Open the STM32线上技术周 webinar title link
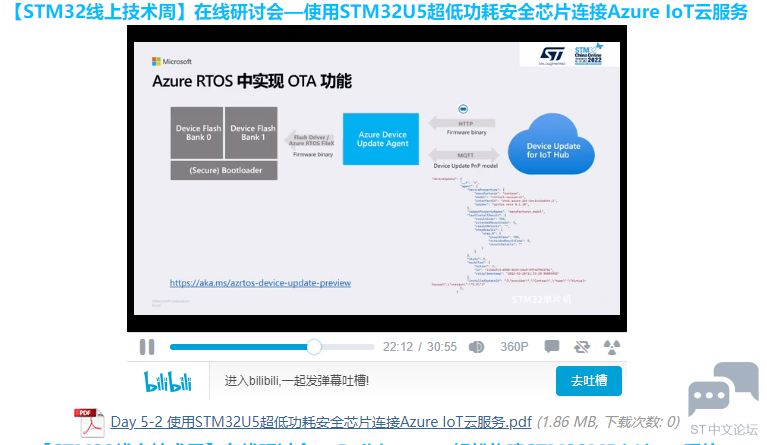The width and height of the screenshot is (767, 445). point(378,11)
